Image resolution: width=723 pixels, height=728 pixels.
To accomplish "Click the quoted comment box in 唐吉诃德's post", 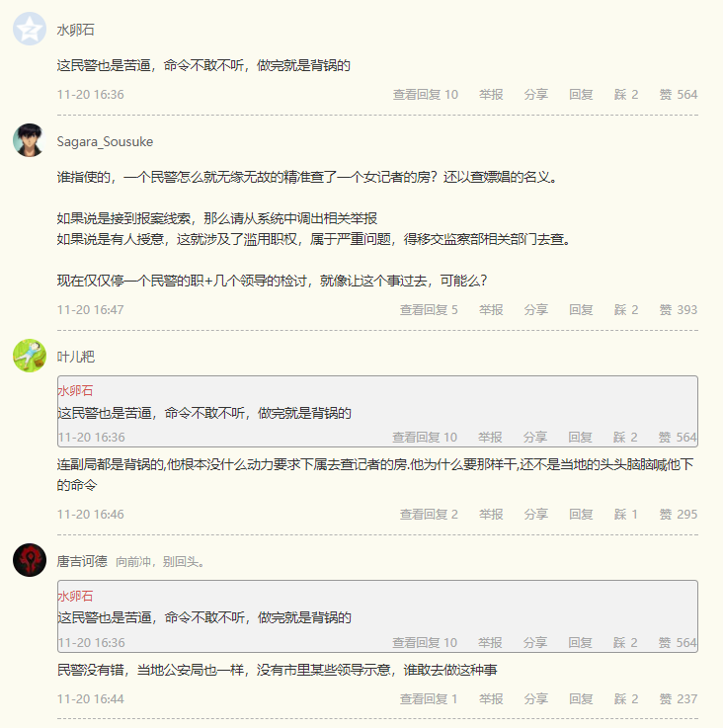I will point(377,616).
